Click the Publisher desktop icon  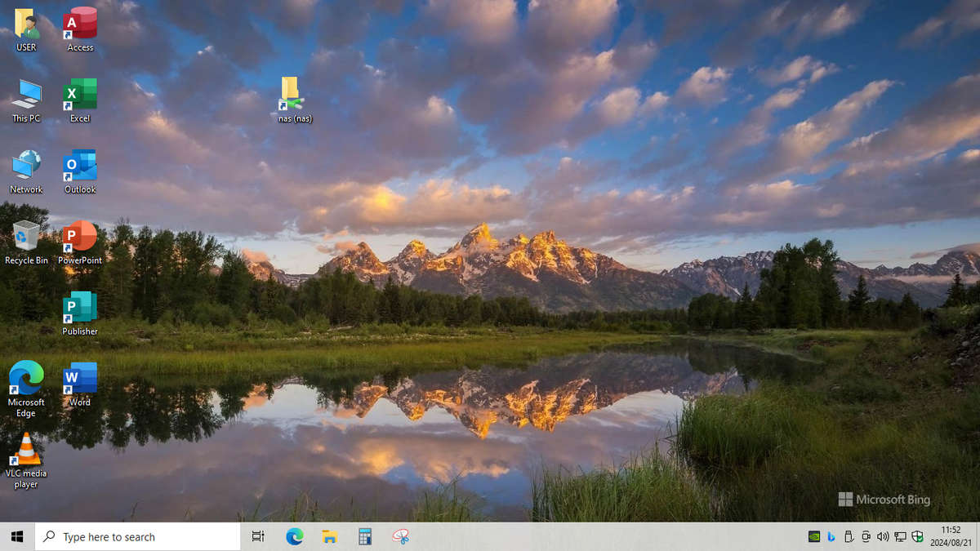point(80,309)
